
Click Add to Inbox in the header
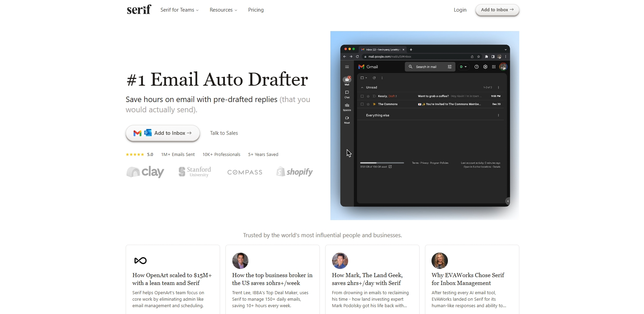497,10
